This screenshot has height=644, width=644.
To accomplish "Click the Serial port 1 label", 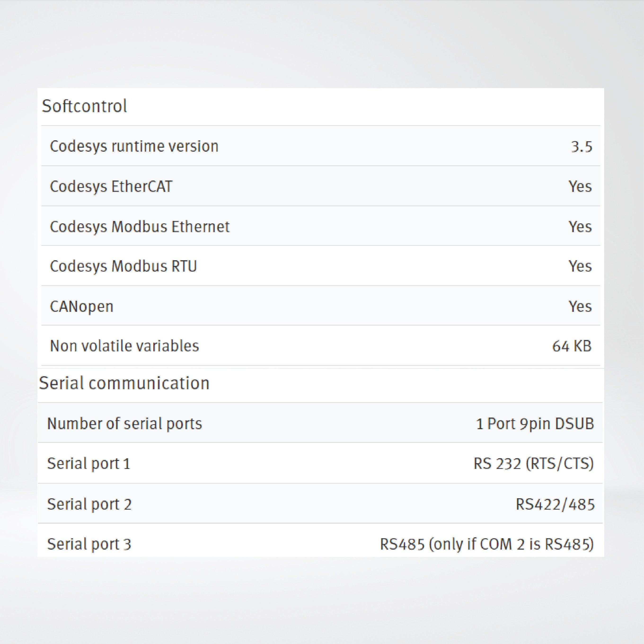I will (89, 464).
